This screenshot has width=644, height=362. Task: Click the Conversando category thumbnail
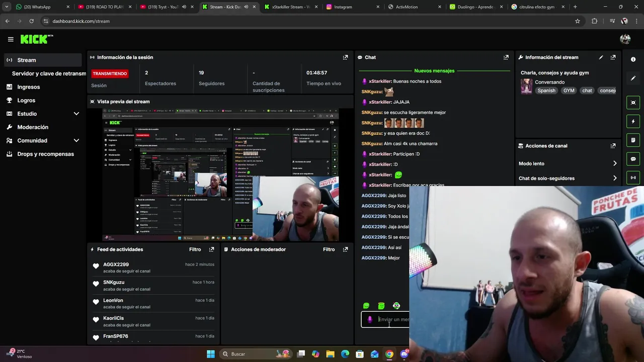(x=526, y=86)
